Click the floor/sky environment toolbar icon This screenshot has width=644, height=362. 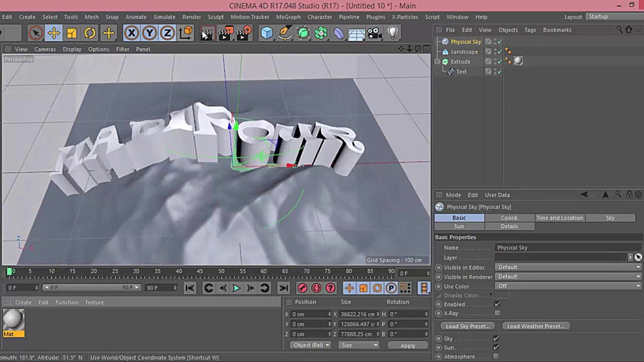356,33
